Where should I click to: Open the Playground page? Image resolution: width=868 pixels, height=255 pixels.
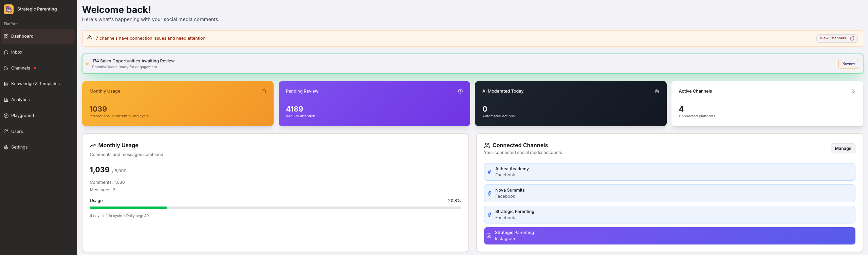[x=38, y=116]
